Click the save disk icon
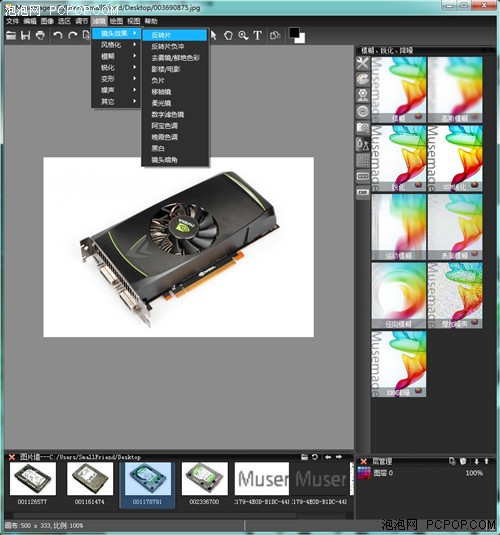500x535 pixels. (x=26, y=35)
